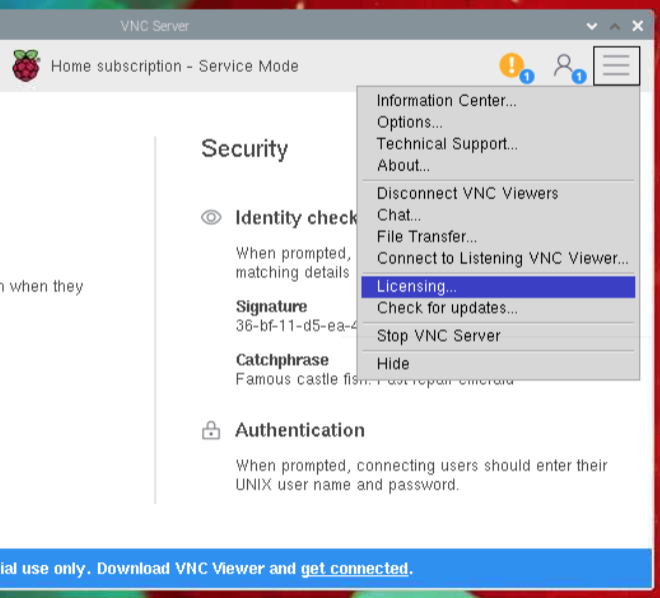Click the Security heading
Image resolution: width=660 pixels, height=598 pixels.
245,149
